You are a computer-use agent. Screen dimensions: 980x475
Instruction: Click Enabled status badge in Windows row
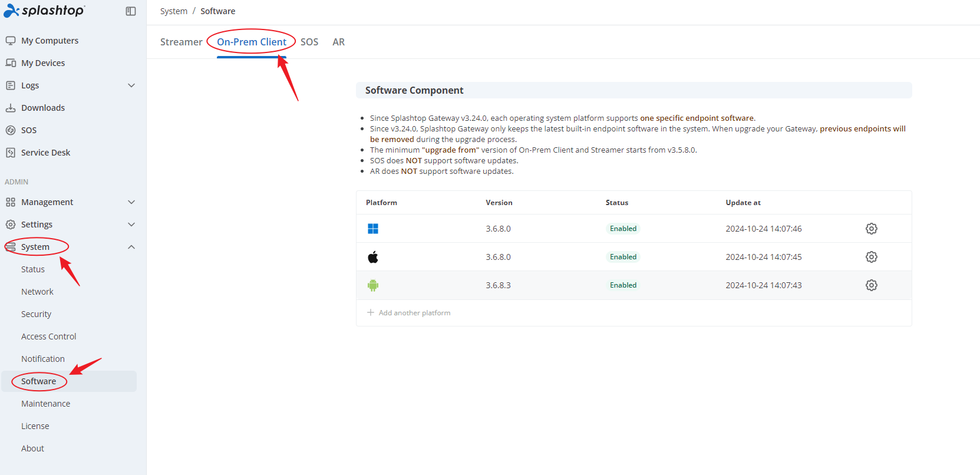[x=623, y=229]
